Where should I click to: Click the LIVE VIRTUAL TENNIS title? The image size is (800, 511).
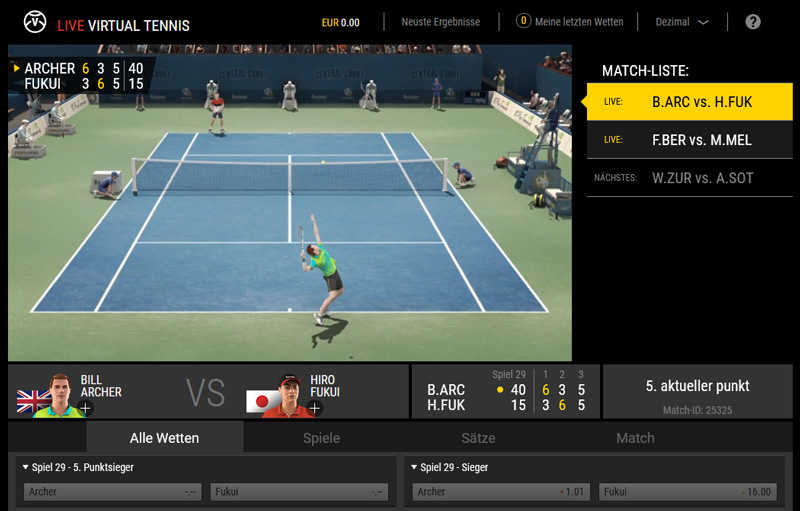[x=123, y=25]
